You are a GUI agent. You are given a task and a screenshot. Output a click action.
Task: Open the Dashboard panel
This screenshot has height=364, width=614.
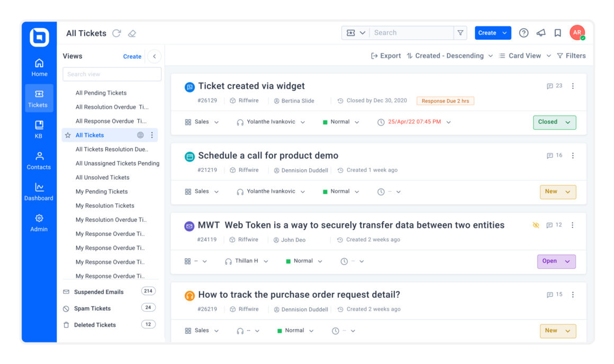38,191
